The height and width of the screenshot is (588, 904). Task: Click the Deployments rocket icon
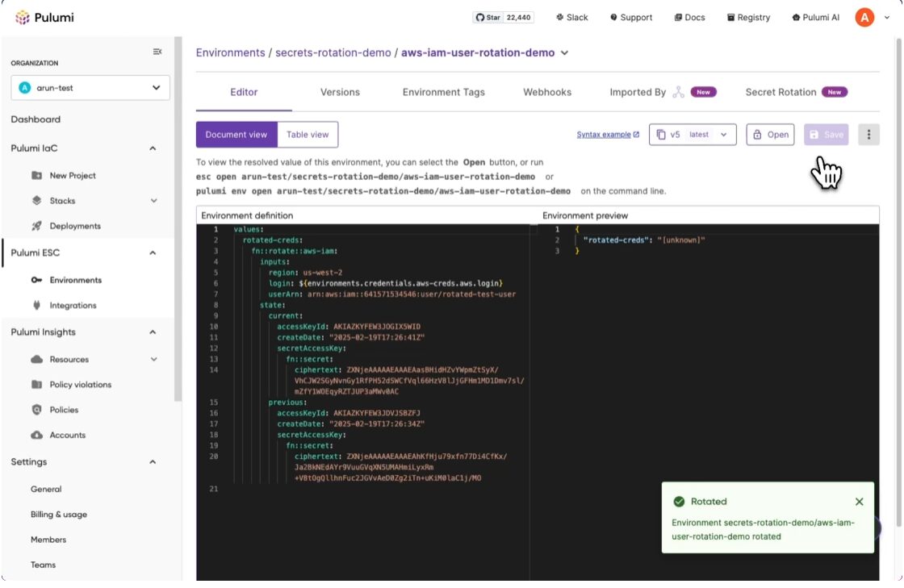37,226
